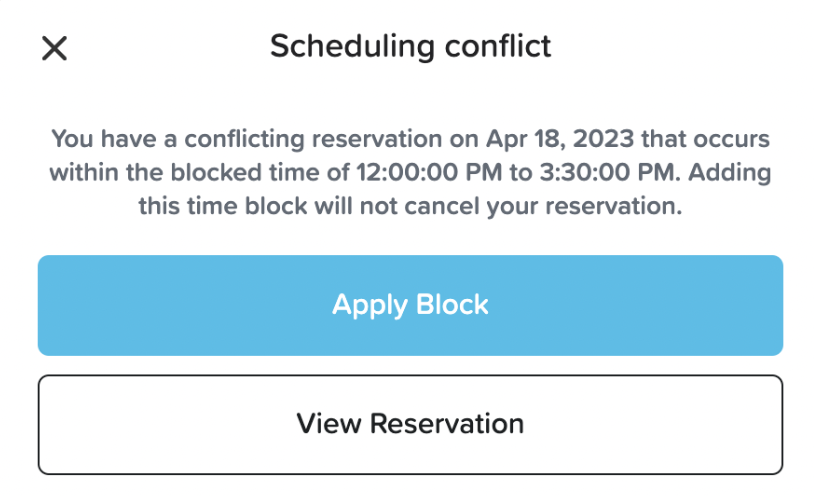This screenshot has height=496, width=814.
Task: Confirm the time block with Apply Block
Action: pyautogui.click(x=410, y=305)
